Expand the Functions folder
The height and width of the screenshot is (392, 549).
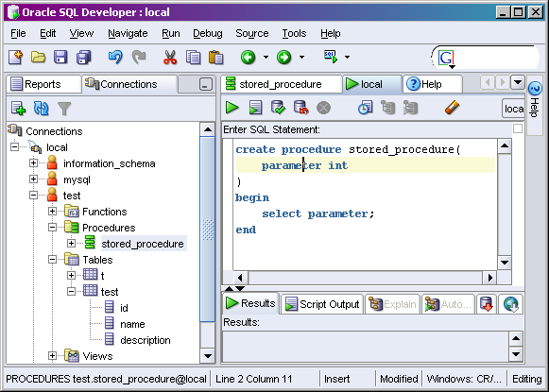coord(52,211)
